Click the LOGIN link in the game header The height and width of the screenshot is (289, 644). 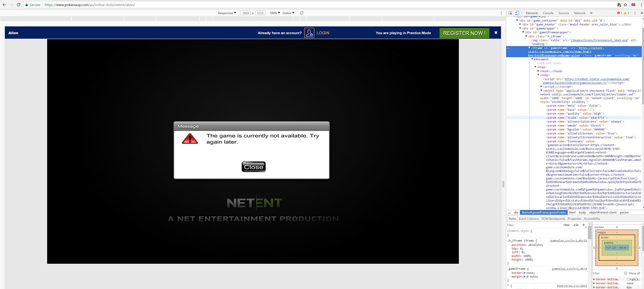tap(323, 33)
